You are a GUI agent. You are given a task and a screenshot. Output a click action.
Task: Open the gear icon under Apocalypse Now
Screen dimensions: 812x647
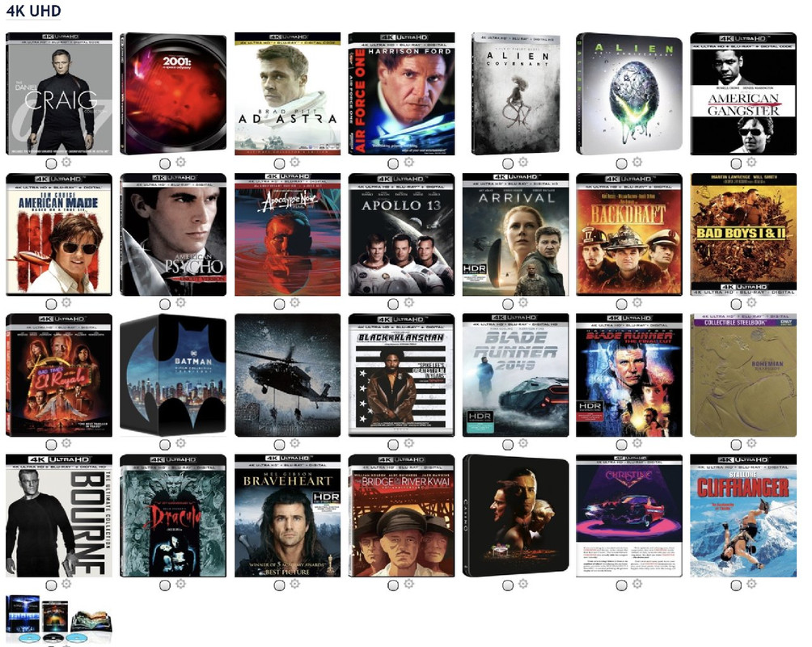coord(294,302)
